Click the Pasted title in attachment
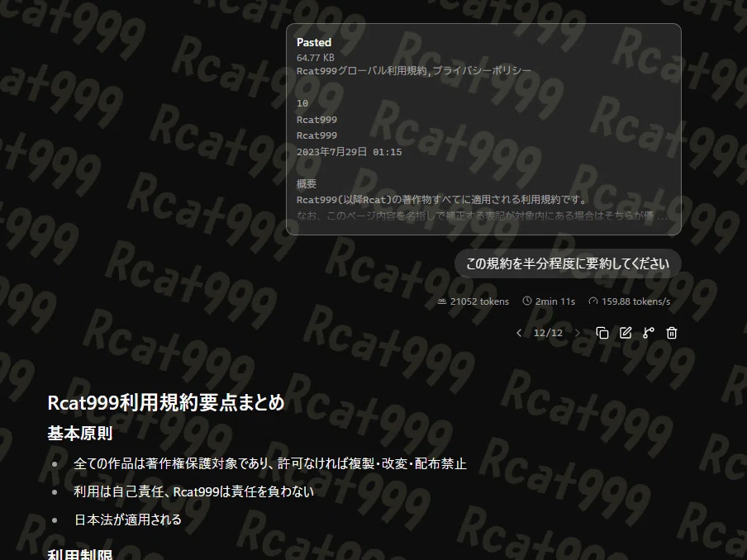 point(314,42)
